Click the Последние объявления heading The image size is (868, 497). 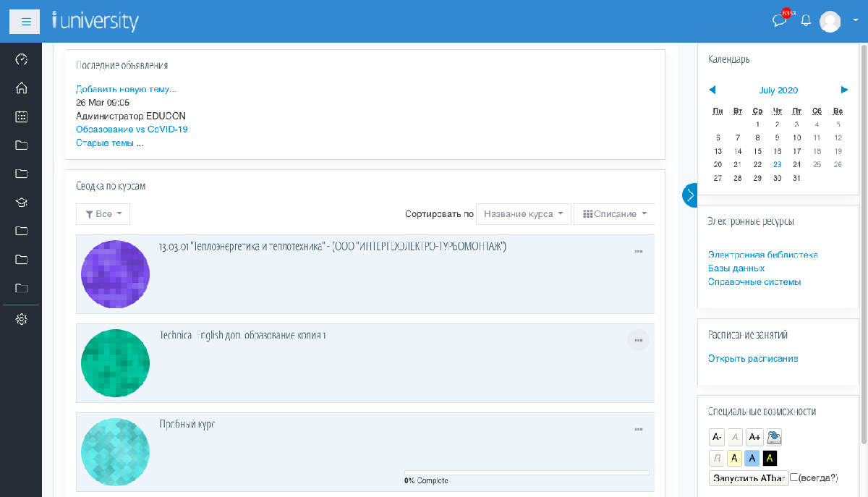pyautogui.click(x=122, y=65)
